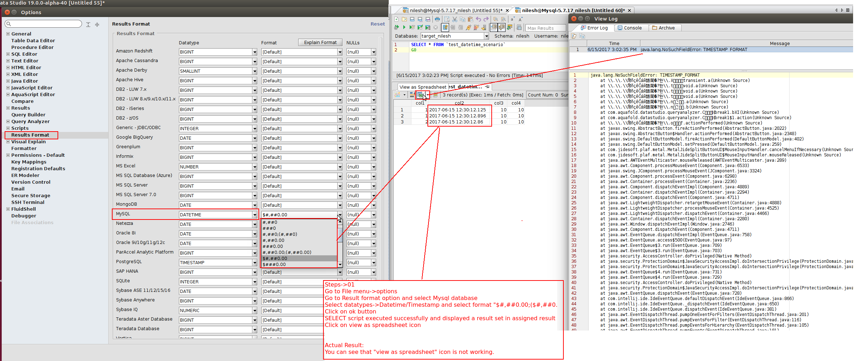Click the options search field
The height and width of the screenshot is (361, 868).
[x=43, y=24]
